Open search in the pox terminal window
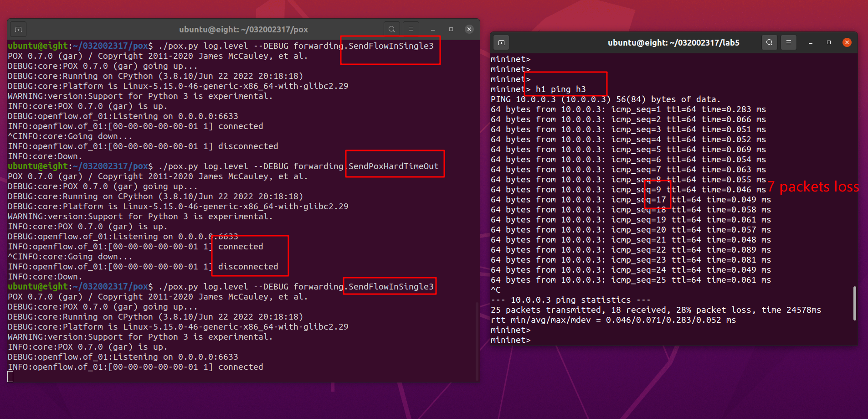This screenshot has height=419, width=868. [x=391, y=29]
